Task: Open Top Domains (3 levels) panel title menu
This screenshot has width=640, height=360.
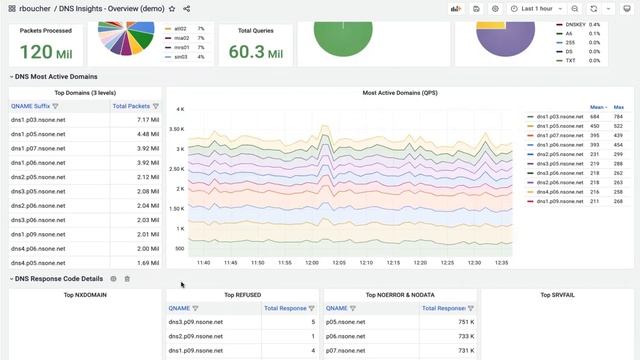Action: pyautogui.click(x=85, y=93)
